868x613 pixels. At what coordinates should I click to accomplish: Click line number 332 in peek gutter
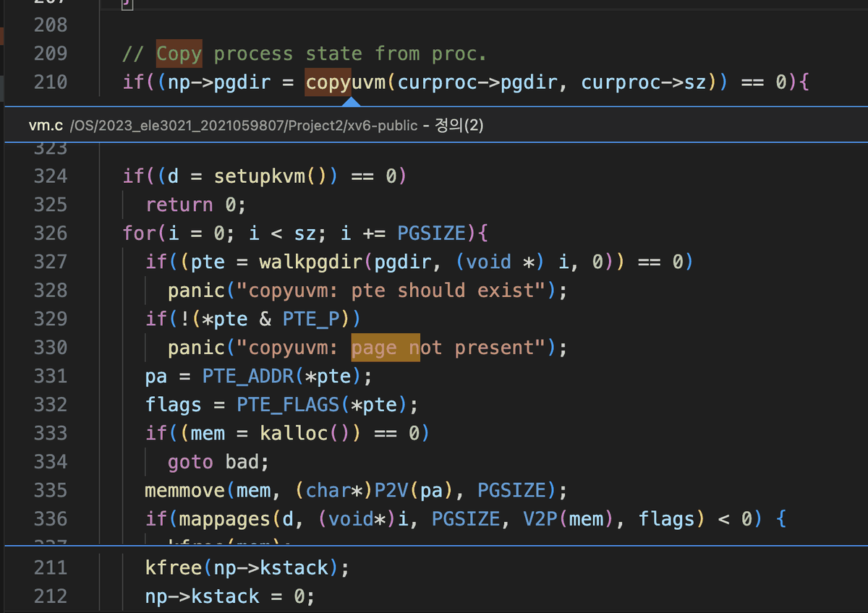point(51,404)
